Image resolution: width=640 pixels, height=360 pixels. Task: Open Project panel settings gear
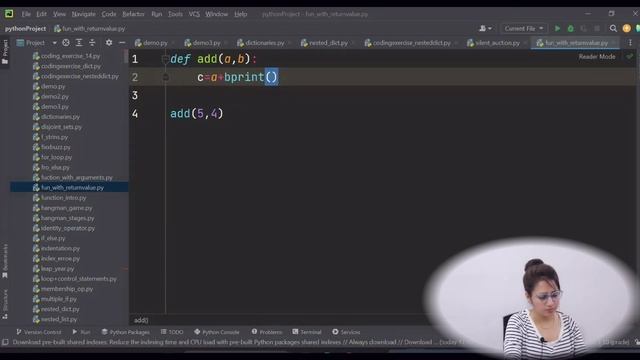point(109,42)
